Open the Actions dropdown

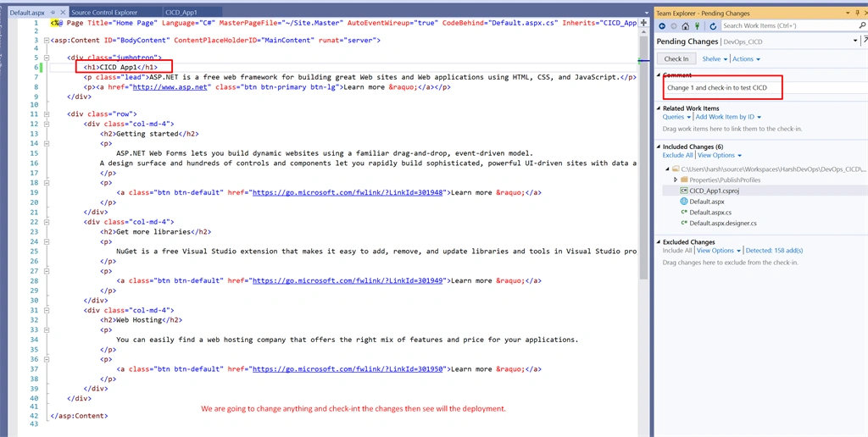pos(746,59)
